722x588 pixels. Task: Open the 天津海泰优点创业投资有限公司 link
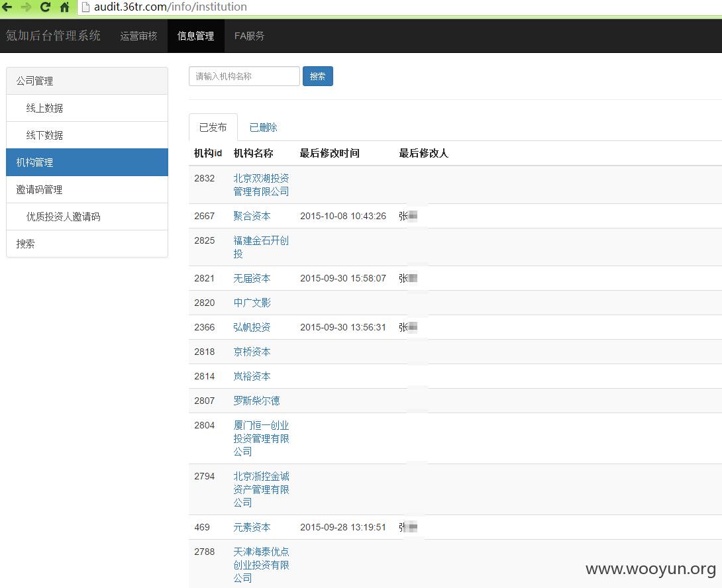point(261,565)
